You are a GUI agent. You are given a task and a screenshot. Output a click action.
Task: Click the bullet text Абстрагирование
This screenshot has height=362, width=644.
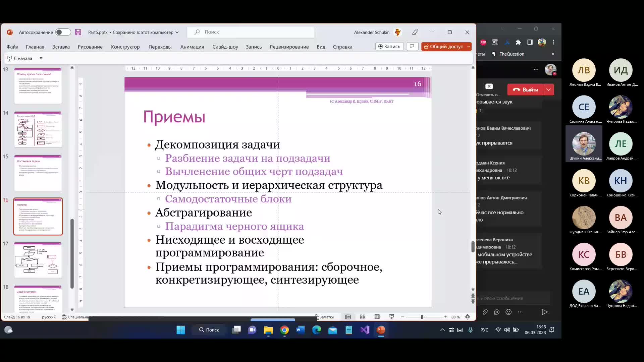(204, 213)
